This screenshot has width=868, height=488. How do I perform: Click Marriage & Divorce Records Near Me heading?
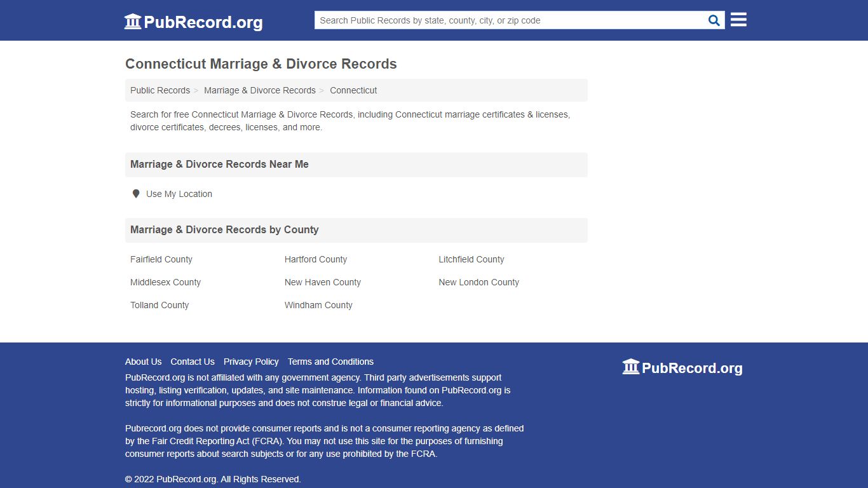tap(219, 164)
